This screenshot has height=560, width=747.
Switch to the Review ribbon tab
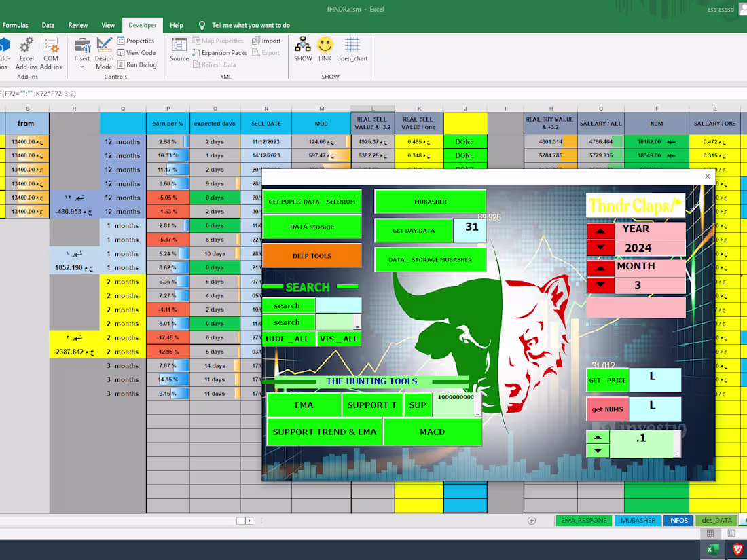77,24
